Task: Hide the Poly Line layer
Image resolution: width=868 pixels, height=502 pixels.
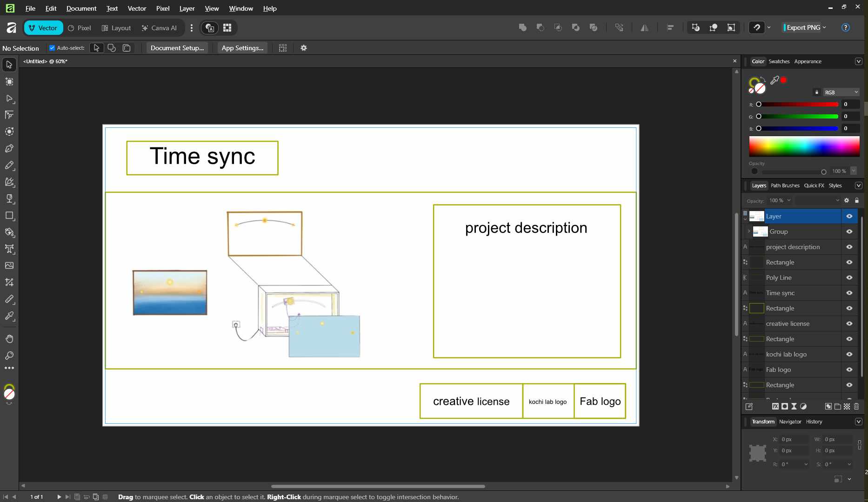Action: [849, 277]
